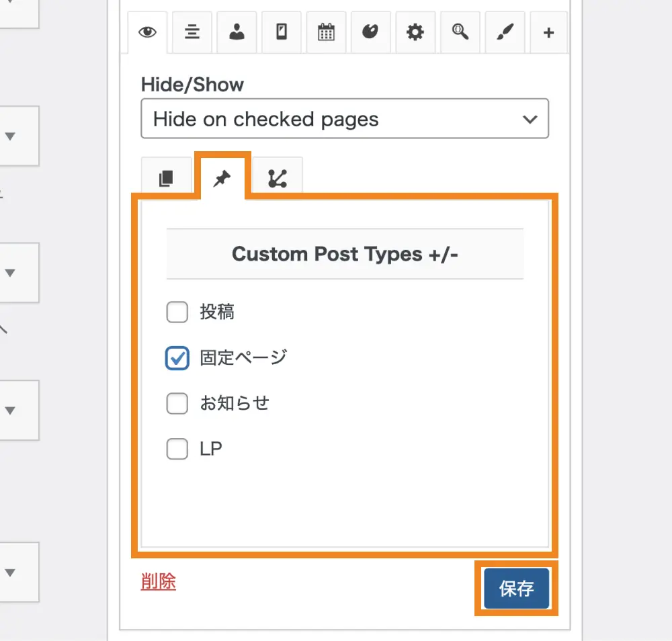
Task: Collapse the Custom Post Types +/- section
Action: (x=345, y=254)
